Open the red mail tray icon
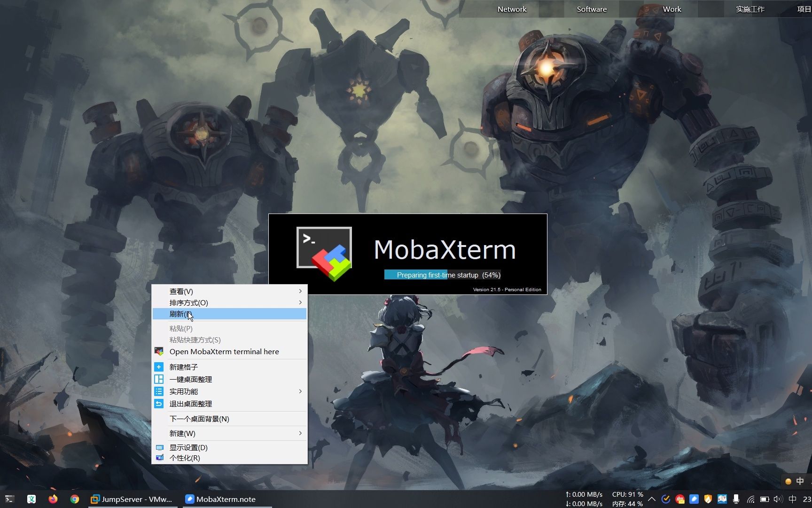The width and height of the screenshot is (812, 508). 680,499
